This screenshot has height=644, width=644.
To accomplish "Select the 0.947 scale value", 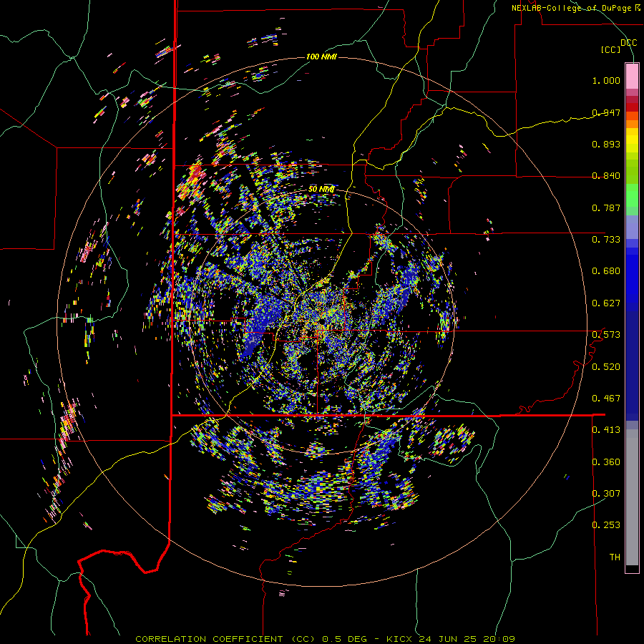I will [x=606, y=112].
